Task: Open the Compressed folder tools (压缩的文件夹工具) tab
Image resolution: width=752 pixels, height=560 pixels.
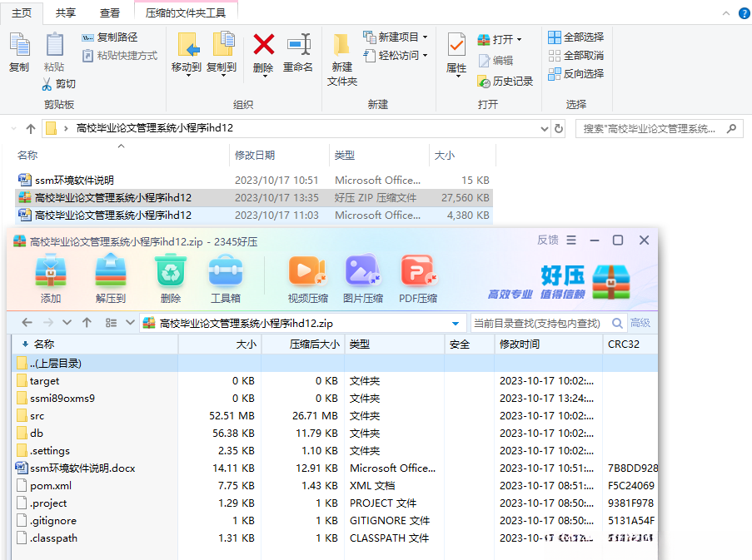Action: coord(186,13)
